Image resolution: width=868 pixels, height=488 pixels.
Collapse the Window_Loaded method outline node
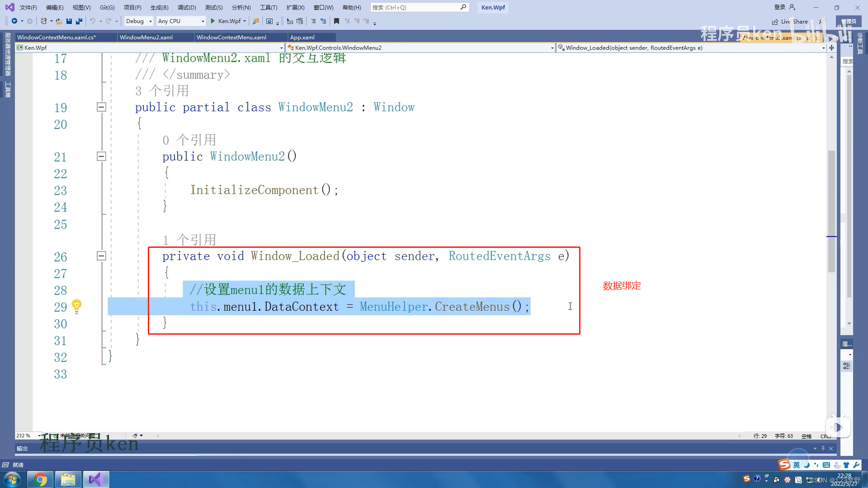[x=101, y=256]
